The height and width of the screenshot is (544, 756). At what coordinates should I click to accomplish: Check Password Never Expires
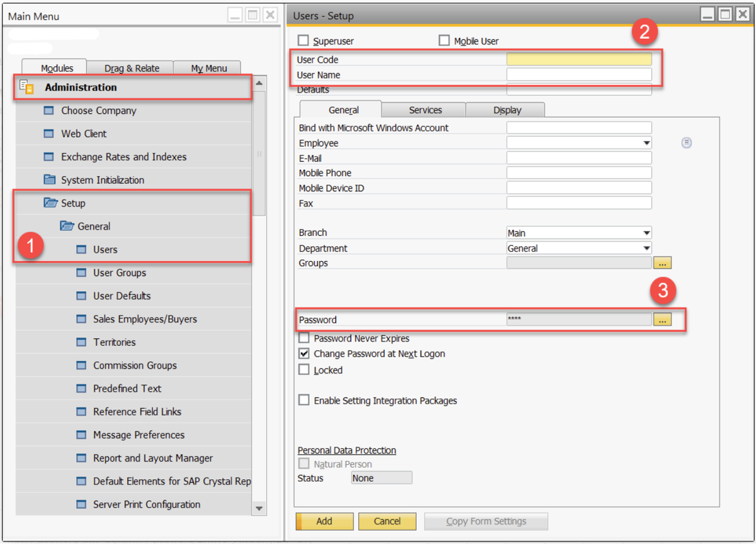304,338
